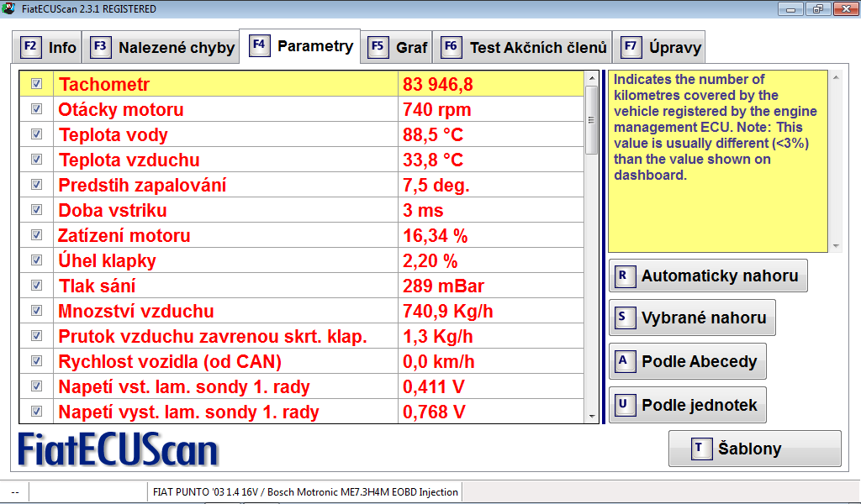Click the F6 icon on Test Akčních členů
This screenshot has width=861, height=504.
(452, 47)
